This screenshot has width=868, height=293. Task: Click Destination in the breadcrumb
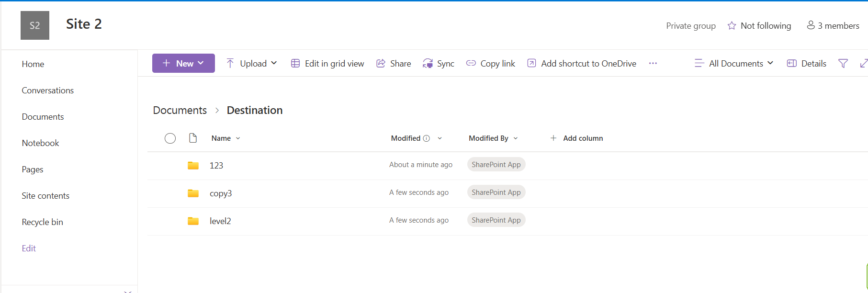(x=255, y=110)
